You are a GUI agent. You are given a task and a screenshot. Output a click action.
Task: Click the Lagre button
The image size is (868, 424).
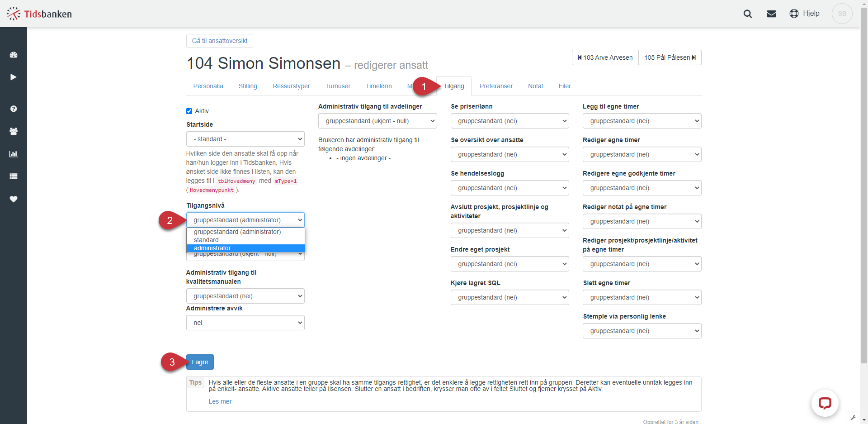click(200, 362)
